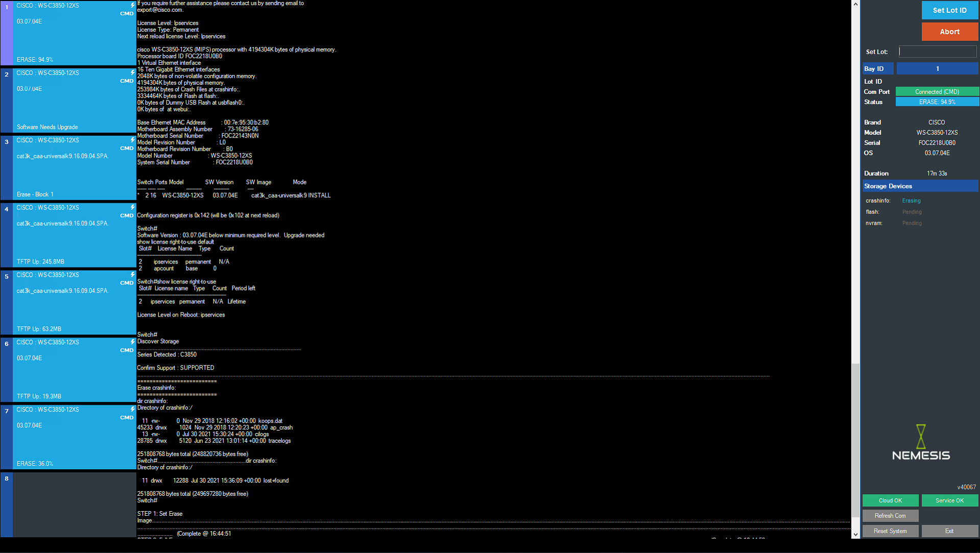Toggle the Connected (CMD) Com Port indicator
This screenshot has height=553, width=980.
(937, 91)
